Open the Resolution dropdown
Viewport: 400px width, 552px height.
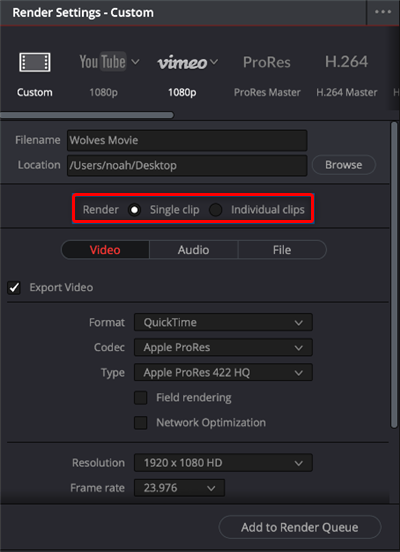click(223, 463)
